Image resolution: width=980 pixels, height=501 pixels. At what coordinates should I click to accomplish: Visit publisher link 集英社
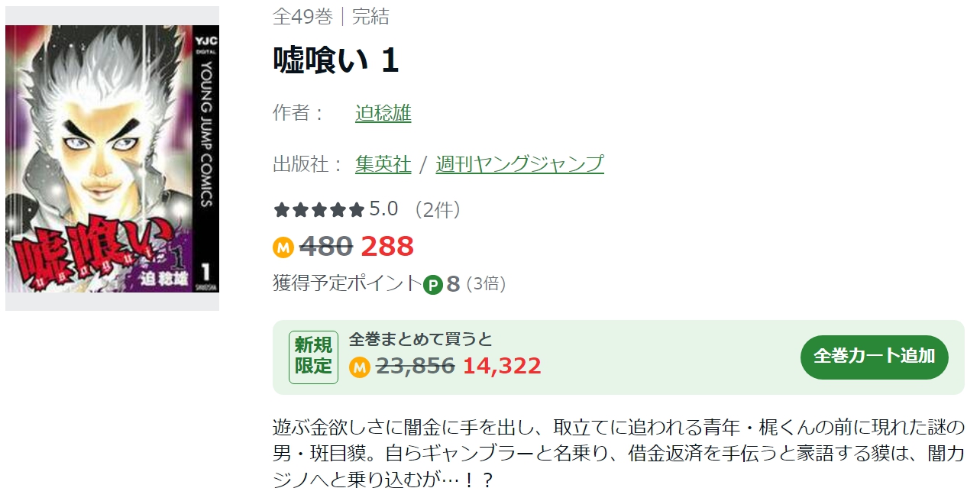(383, 163)
